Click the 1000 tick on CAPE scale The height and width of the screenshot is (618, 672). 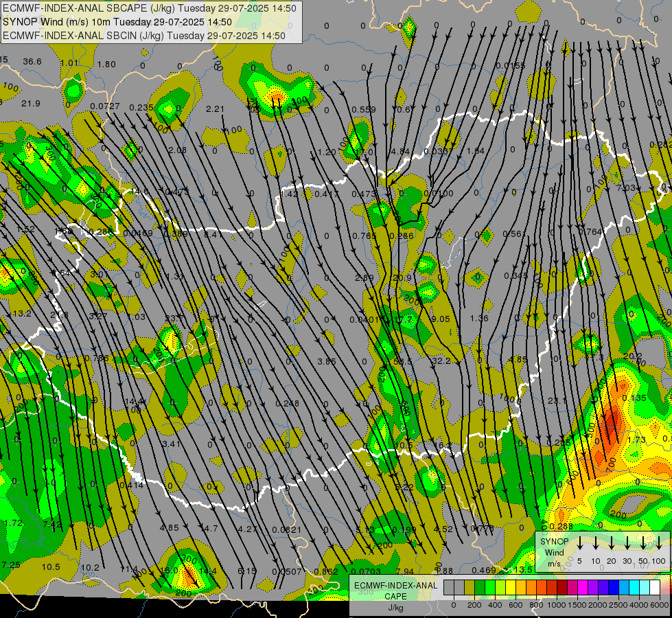[x=557, y=605]
